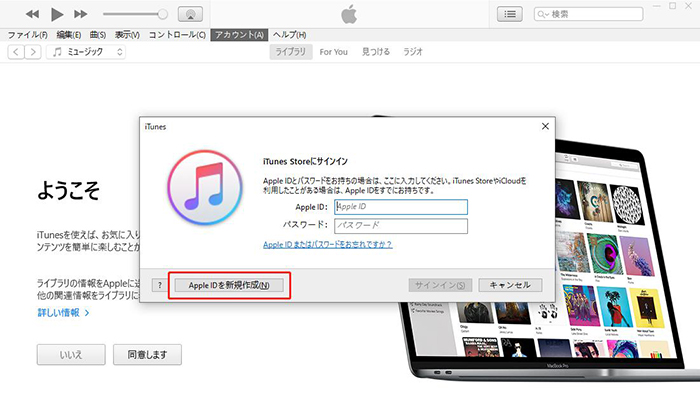Viewport: 700px width, 420px height.
Task: Go forward with the right arrow button
Action: [x=33, y=52]
